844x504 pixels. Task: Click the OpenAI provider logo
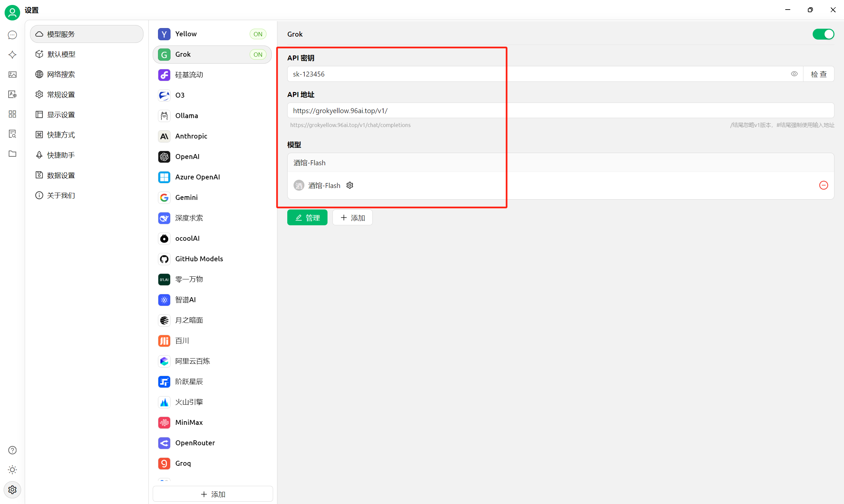click(164, 157)
